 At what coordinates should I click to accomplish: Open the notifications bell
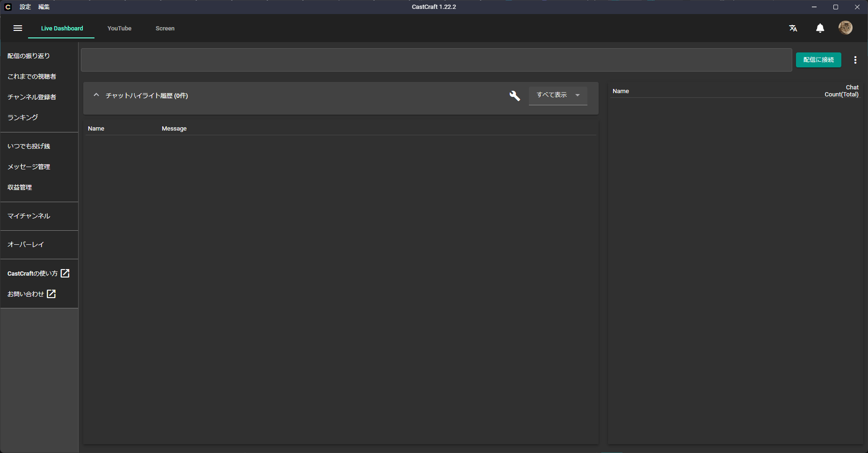click(x=820, y=29)
